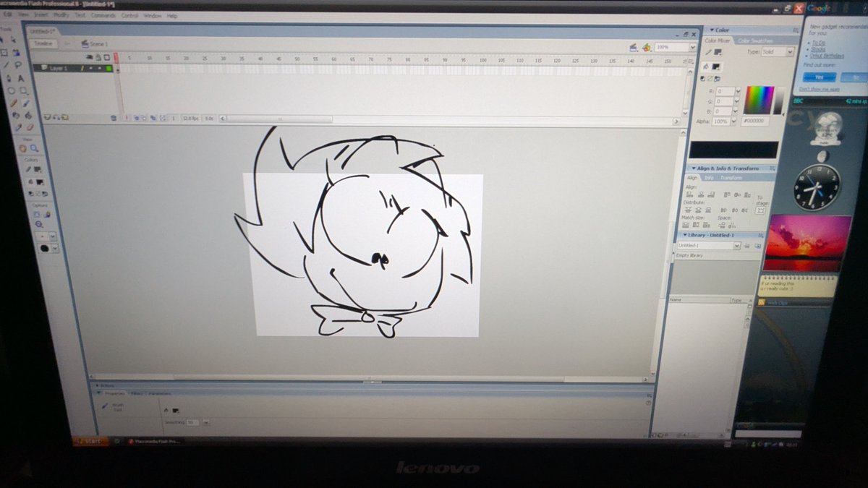
Task: Click the Stroke Color pencil in Tools panel
Action: (x=28, y=169)
